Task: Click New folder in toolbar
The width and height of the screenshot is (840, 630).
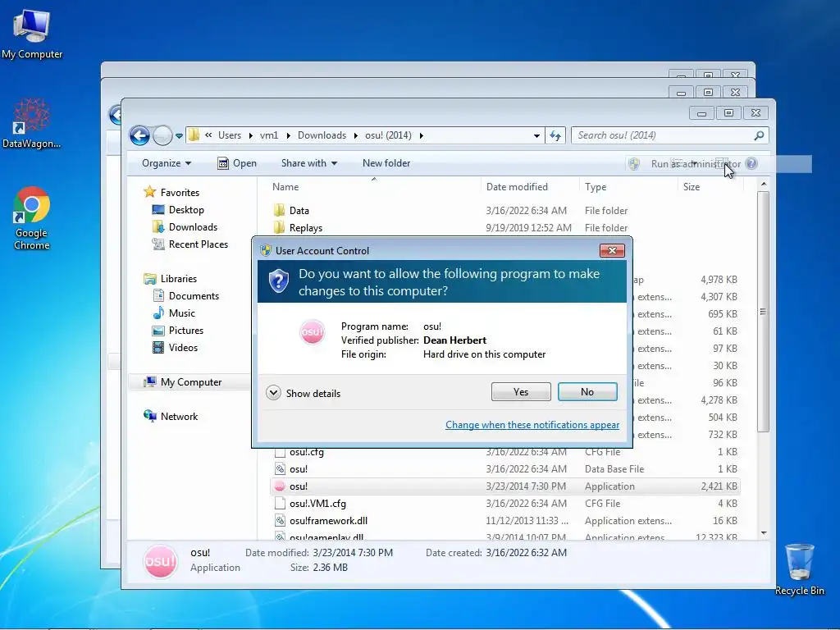Action: point(386,163)
